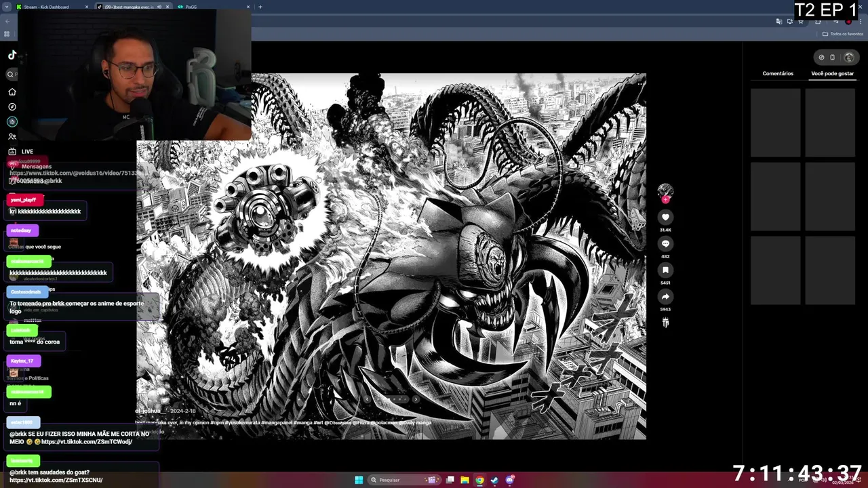Open the profile avatar in the top-right pill
This screenshot has width=868, height=488.
[848, 57]
